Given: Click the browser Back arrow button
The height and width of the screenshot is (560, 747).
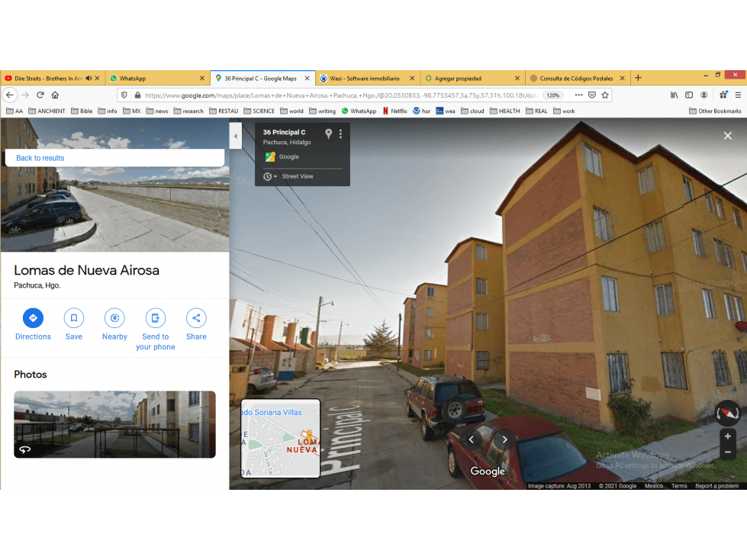Looking at the screenshot, I should (x=10, y=95).
